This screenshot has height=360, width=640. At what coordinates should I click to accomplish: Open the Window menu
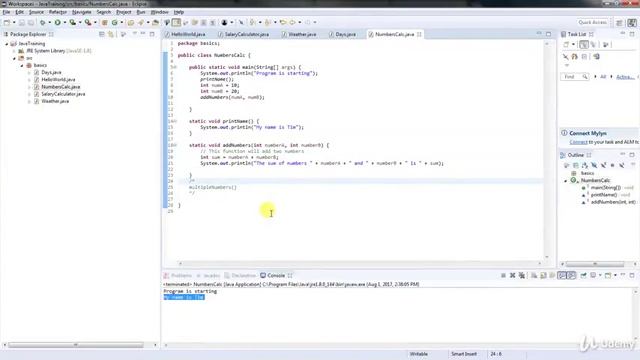point(160,12)
